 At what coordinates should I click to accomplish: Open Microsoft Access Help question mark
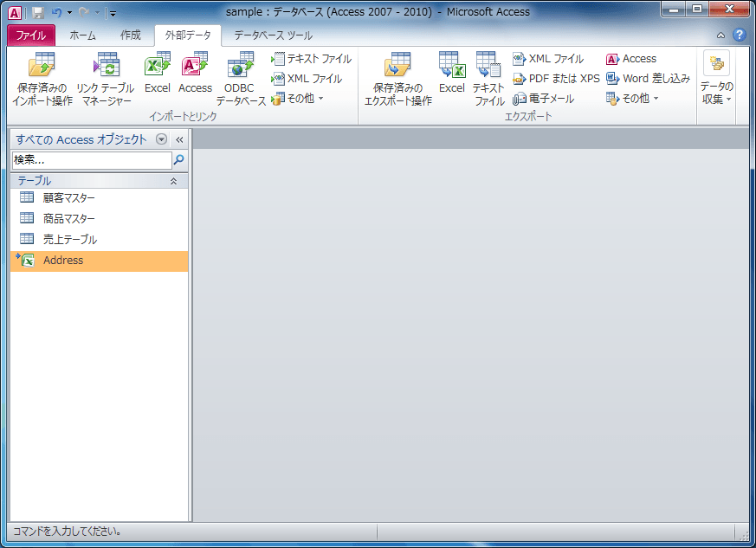[740, 35]
